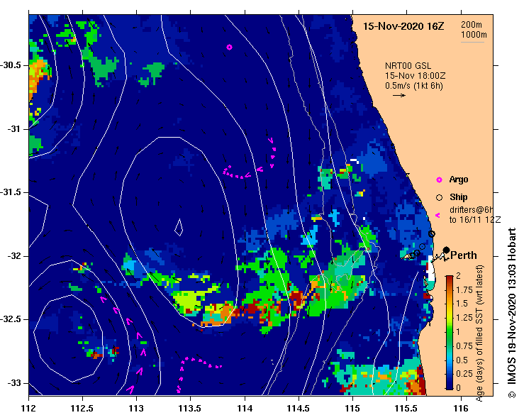Viewport: 524px width, 420px height.
Task: Click the drifters@6h legend text
Action: coord(472,210)
